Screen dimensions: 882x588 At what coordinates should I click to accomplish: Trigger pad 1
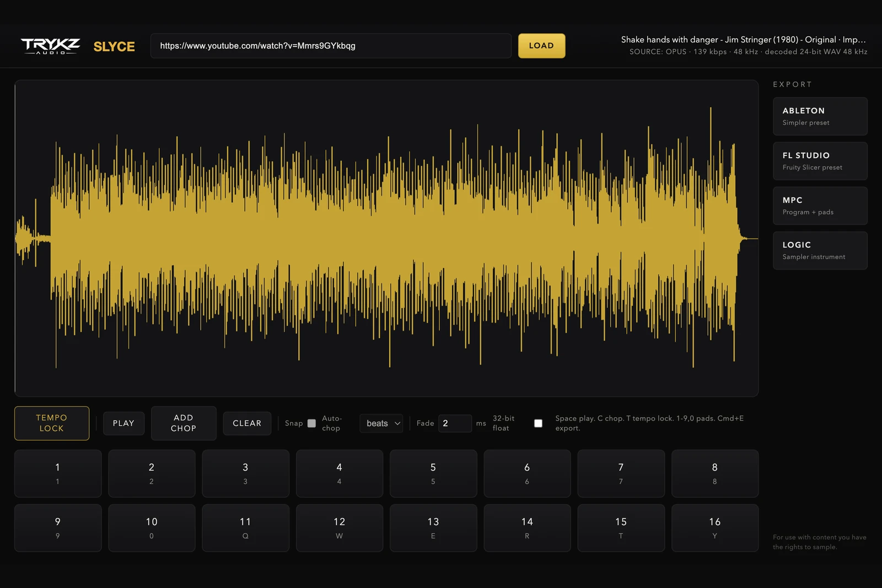[x=58, y=473]
